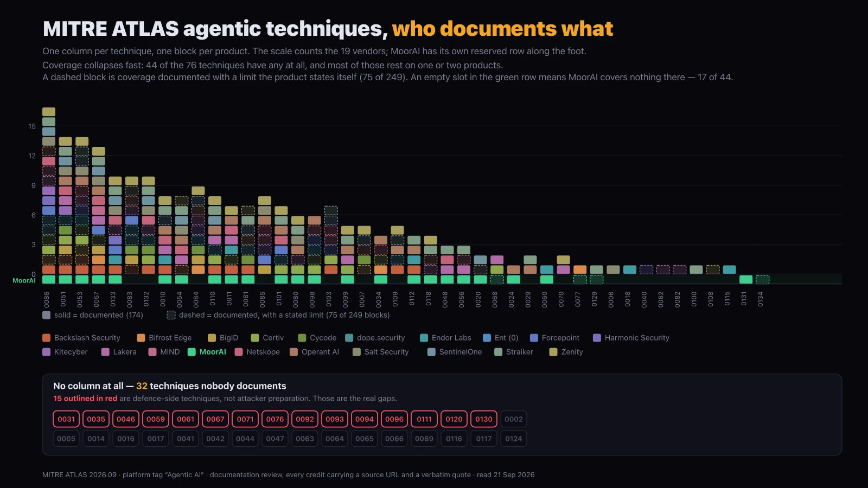868x488 pixels.
Task: Select the grey 0116 technique chip
Action: pos(454,439)
